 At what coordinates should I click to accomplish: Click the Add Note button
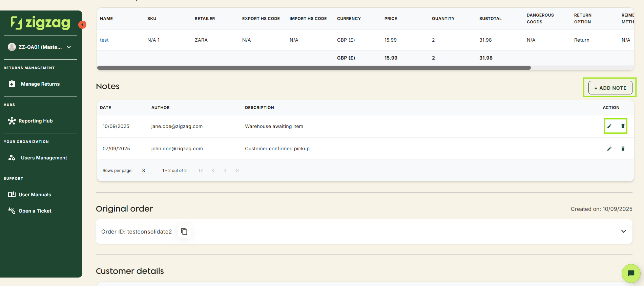point(610,88)
